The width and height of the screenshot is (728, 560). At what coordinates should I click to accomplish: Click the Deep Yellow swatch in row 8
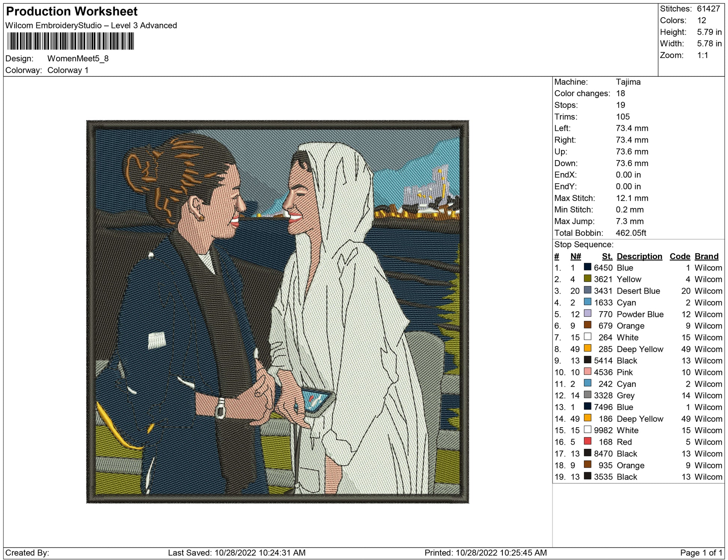point(587,348)
